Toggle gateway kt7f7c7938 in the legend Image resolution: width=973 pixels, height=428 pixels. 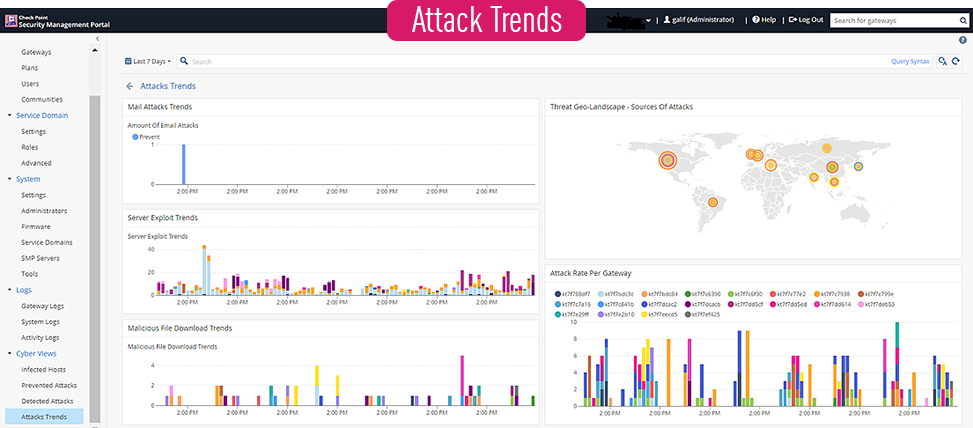click(x=832, y=294)
